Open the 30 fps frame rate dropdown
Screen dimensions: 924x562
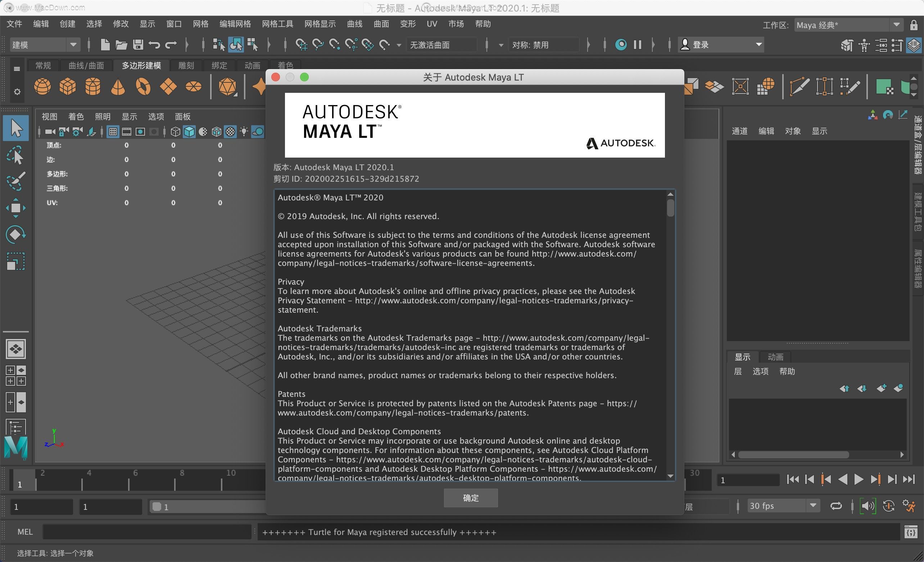coord(783,506)
